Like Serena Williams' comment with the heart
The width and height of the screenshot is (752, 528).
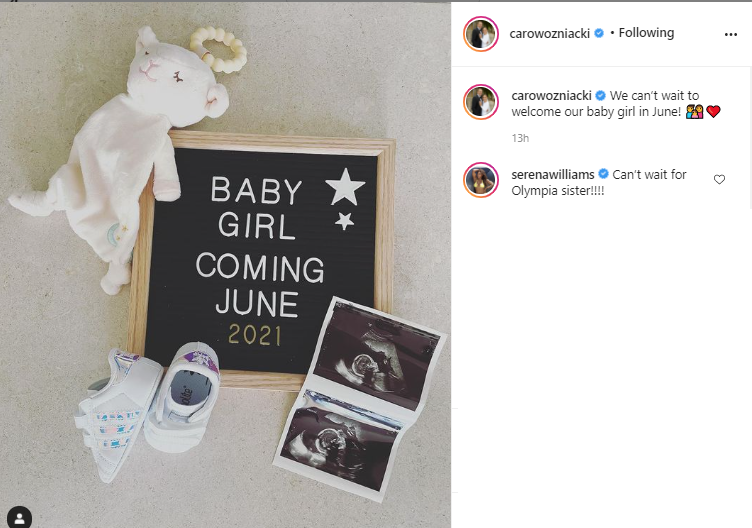click(719, 179)
